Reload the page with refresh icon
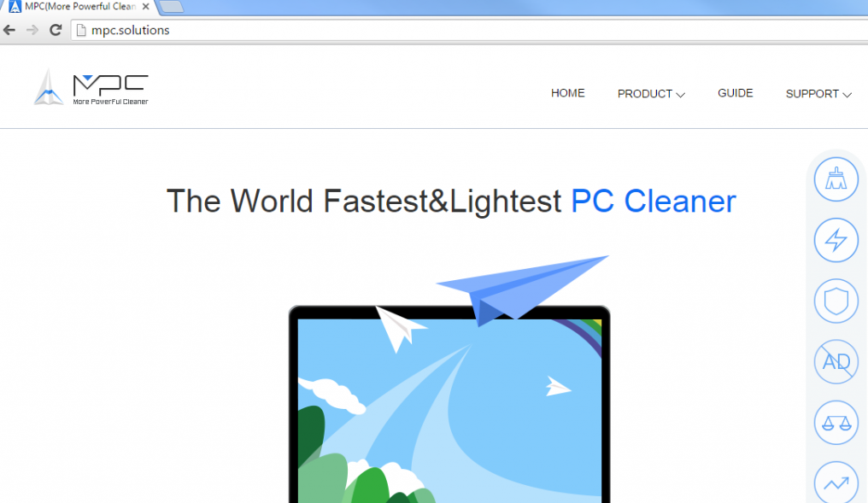The height and width of the screenshot is (503, 868). coord(56,30)
